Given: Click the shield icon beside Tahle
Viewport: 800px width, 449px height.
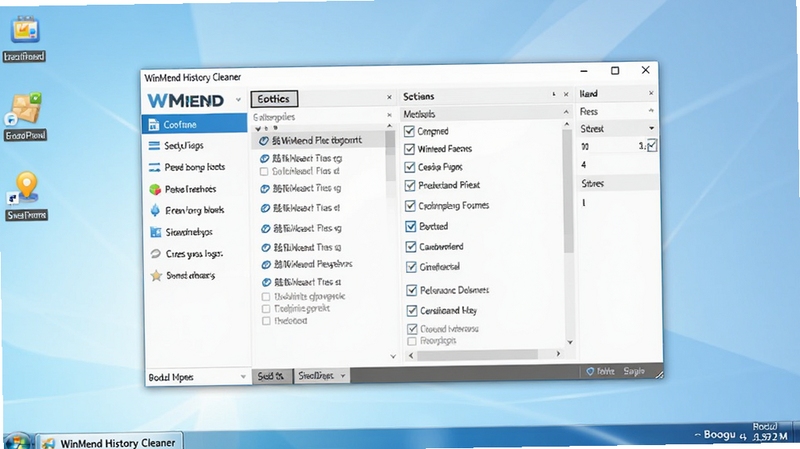Looking at the screenshot, I should (x=590, y=371).
